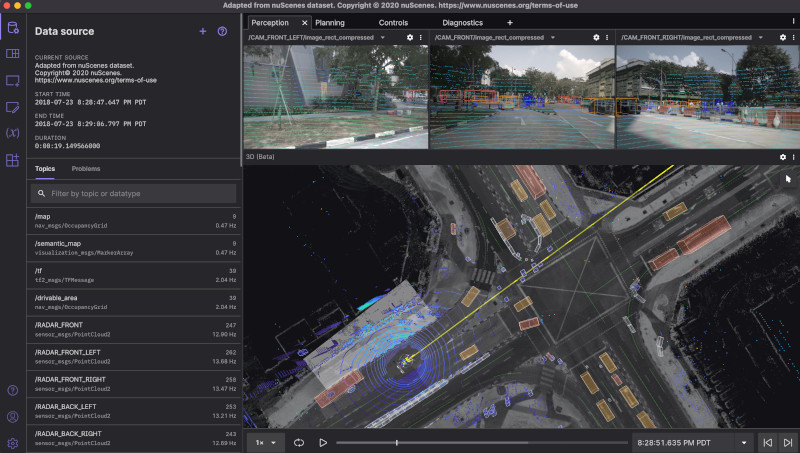
Task: Open the Layouts sidebar icon
Action: pyautogui.click(x=12, y=54)
